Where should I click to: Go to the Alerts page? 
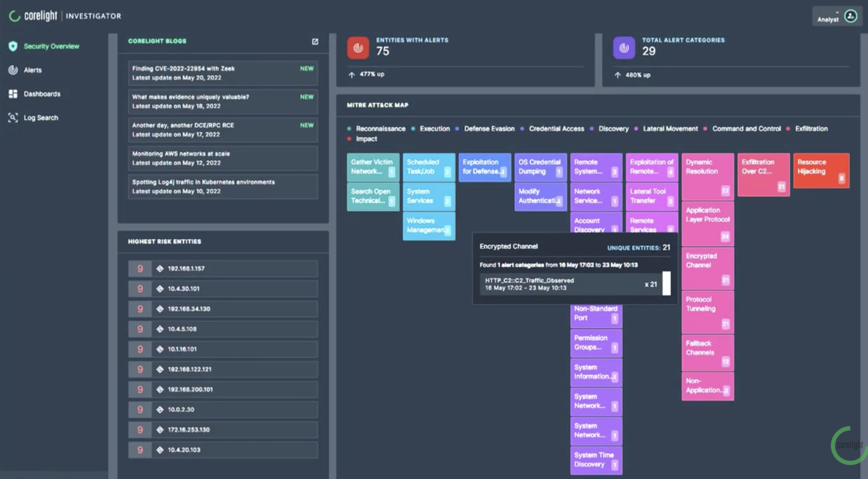pyautogui.click(x=32, y=70)
